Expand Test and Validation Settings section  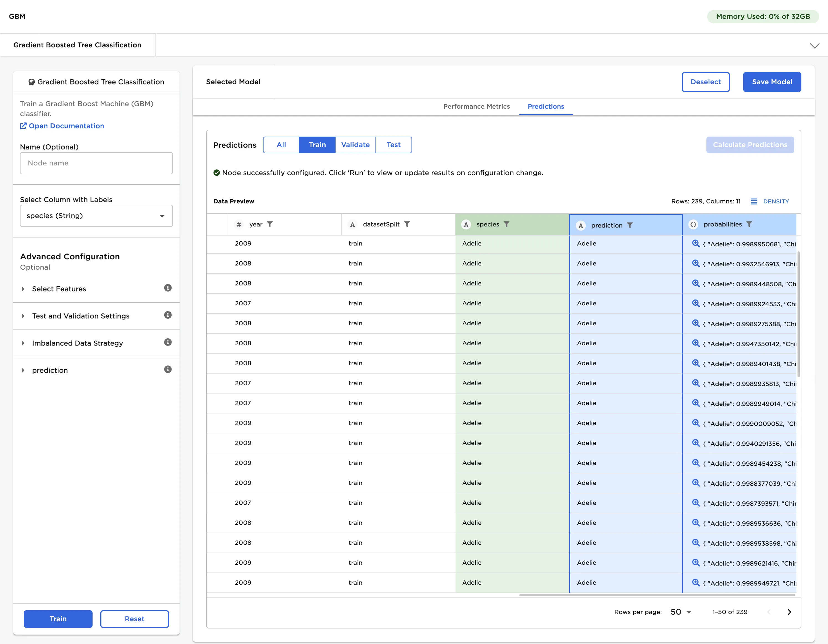pos(23,316)
